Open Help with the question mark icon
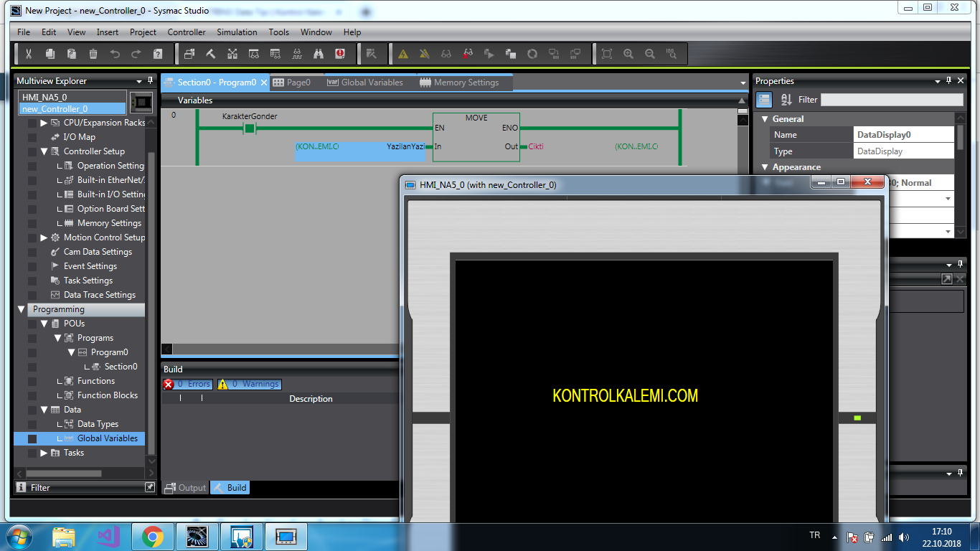The width and height of the screenshot is (980, 551). (158, 54)
